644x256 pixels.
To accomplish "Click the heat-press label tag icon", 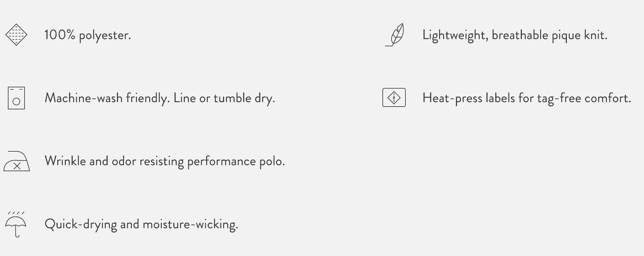I will click(x=394, y=97).
